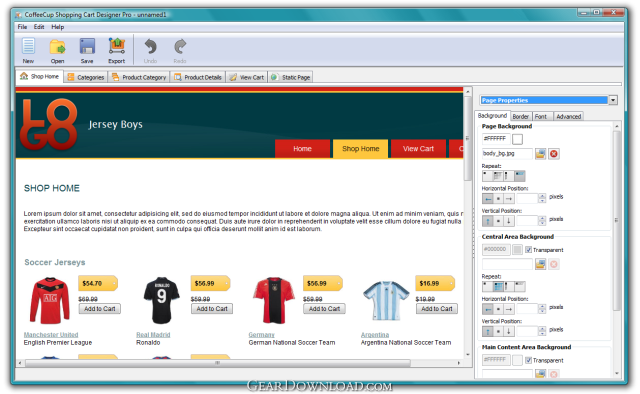The image size is (640, 394).
Task: Open Page Background color swatch
Action: pyautogui.click(x=517, y=139)
